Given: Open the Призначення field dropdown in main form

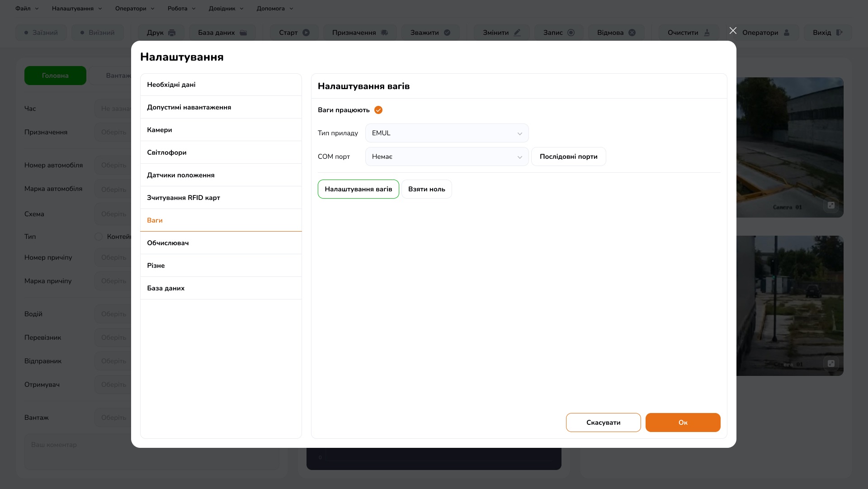Looking at the screenshot, I should pos(113,132).
